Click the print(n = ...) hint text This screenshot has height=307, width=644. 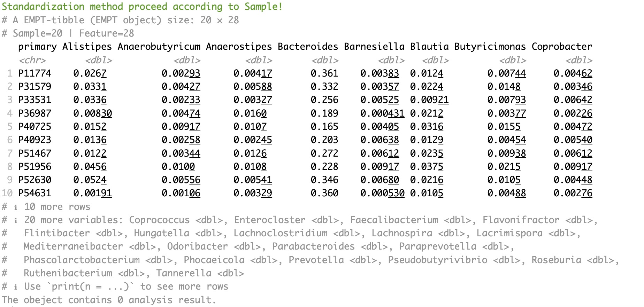click(x=126, y=286)
